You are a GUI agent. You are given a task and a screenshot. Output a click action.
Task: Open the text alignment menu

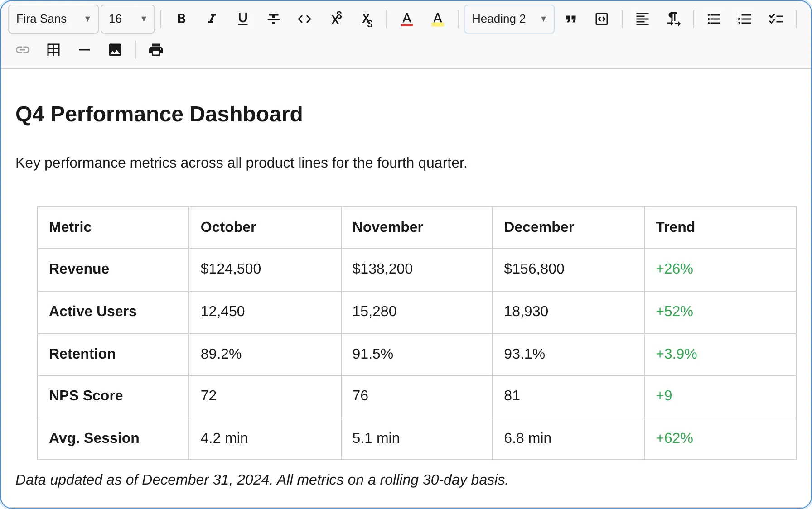click(x=642, y=19)
